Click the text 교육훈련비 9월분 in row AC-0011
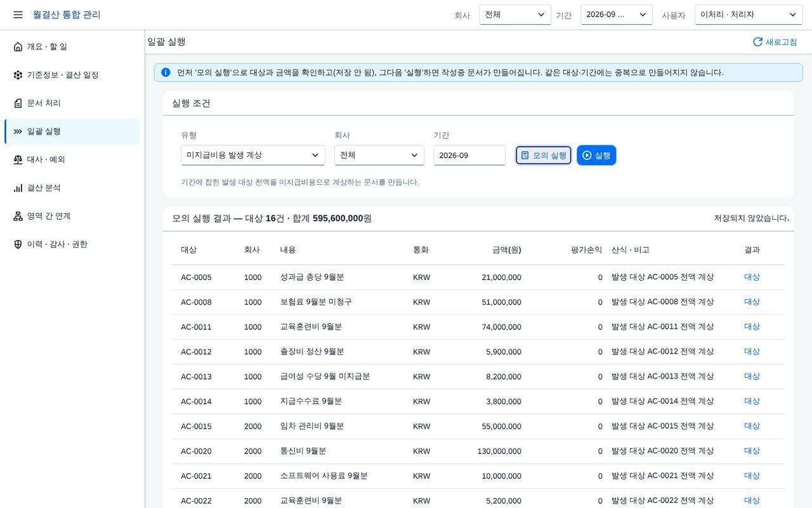The image size is (812, 508). pyautogui.click(x=311, y=327)
